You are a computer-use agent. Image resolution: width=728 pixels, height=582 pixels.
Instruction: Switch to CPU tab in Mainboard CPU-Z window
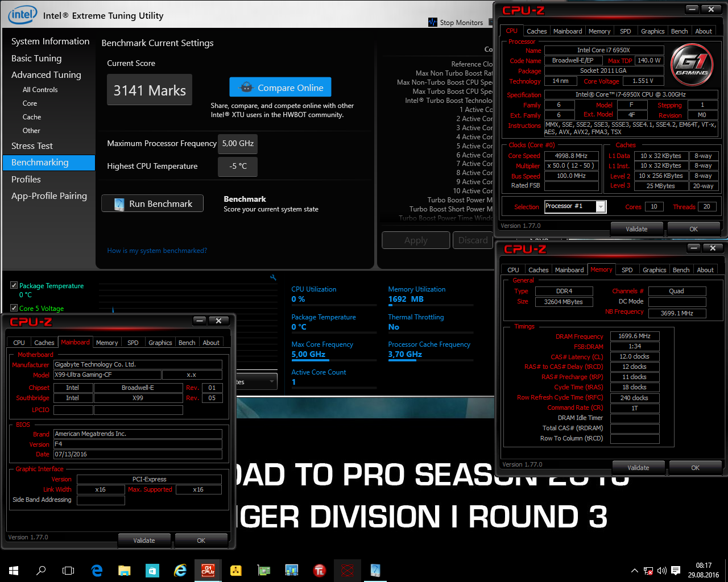(19, 343)
